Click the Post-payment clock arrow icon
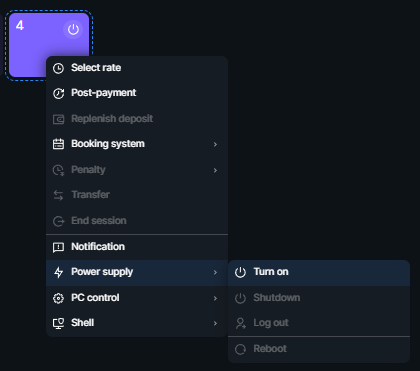Image resolution: width=420 pixels, height=371 pixels. (58, 93)
